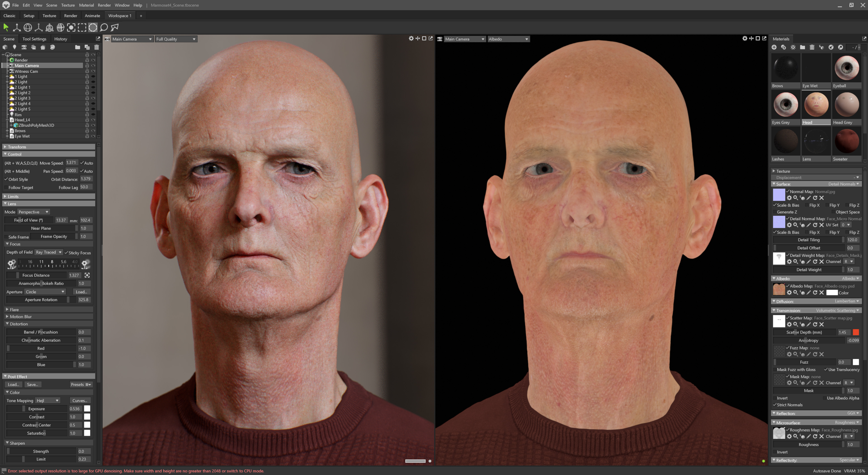
Task: Click the add new material icon
Action: coord(774,47)
